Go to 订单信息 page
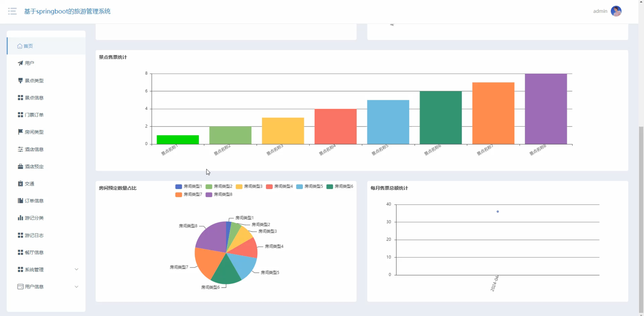This screenshot has width=644, height=316. (x=34, y=201)
